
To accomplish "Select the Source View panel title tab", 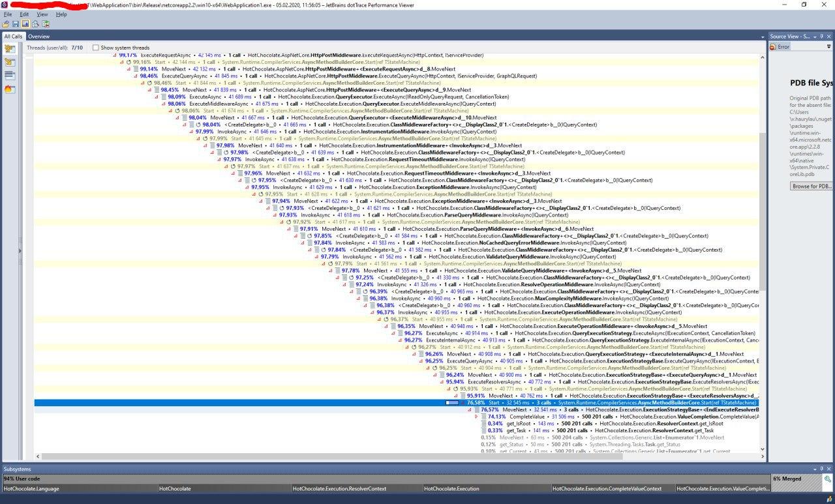I will pyautogui.click(x=789, y=37).
